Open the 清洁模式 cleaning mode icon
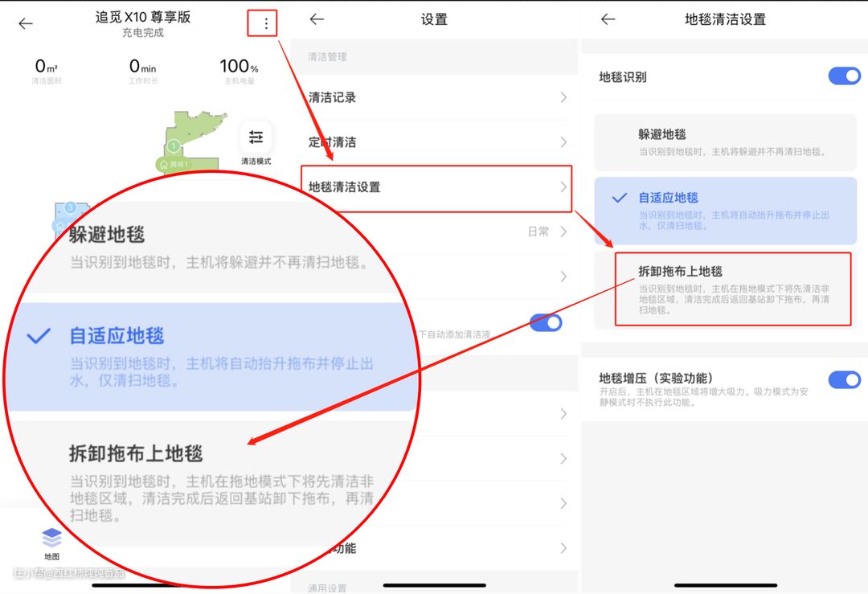Viewport: 868px width, 594px height. (256, 137)
